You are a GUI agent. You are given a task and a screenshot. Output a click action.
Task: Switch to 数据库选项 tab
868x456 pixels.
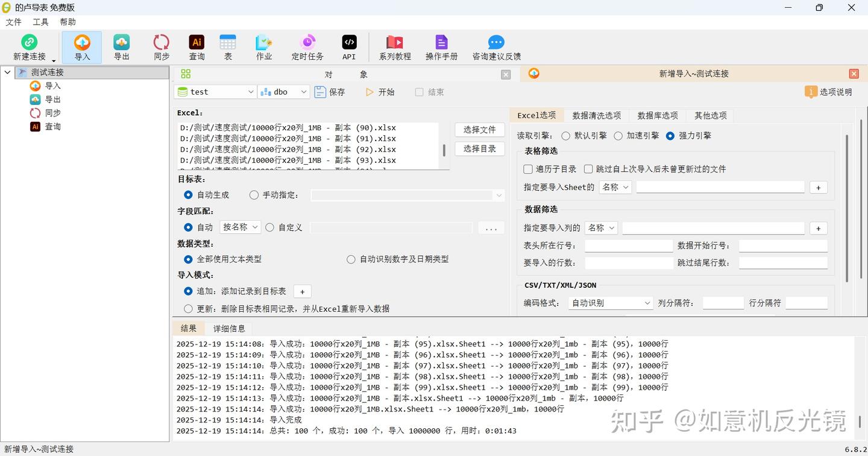(658, 115)
